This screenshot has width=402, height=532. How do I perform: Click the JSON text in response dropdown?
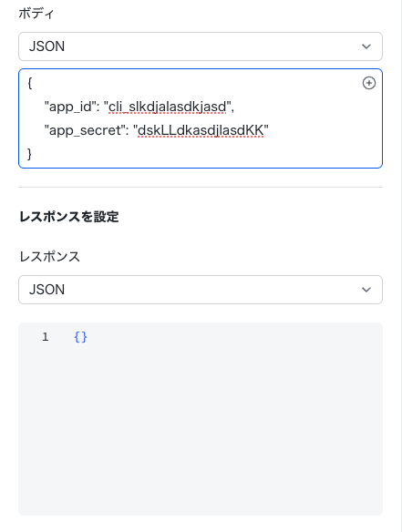(46, 290)
